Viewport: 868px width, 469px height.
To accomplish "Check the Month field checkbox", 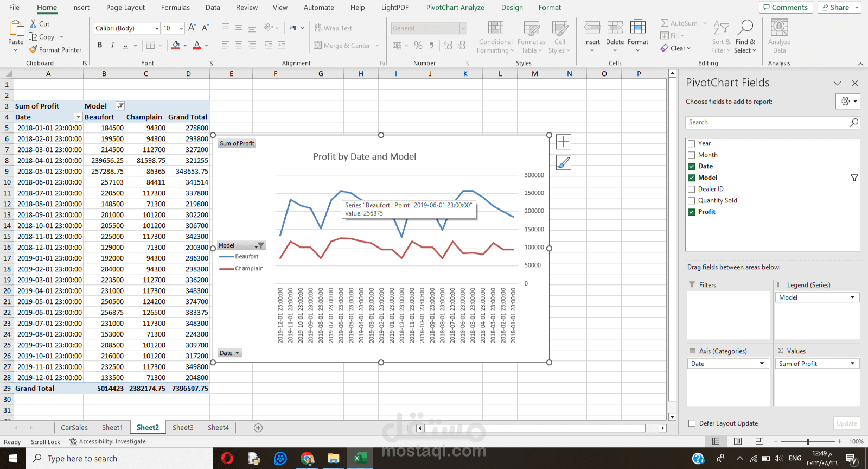I will tap(692, 155).
